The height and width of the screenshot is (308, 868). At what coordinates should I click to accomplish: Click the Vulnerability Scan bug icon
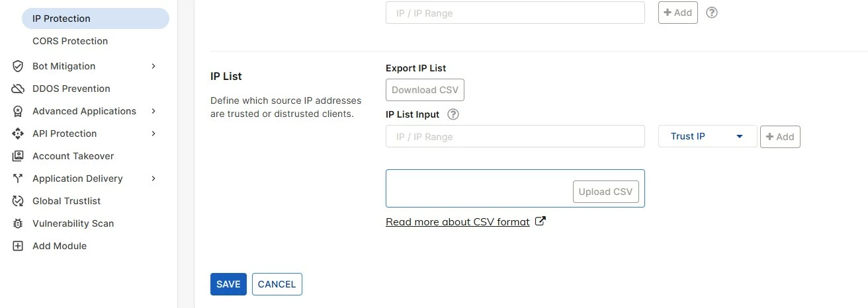19,223
